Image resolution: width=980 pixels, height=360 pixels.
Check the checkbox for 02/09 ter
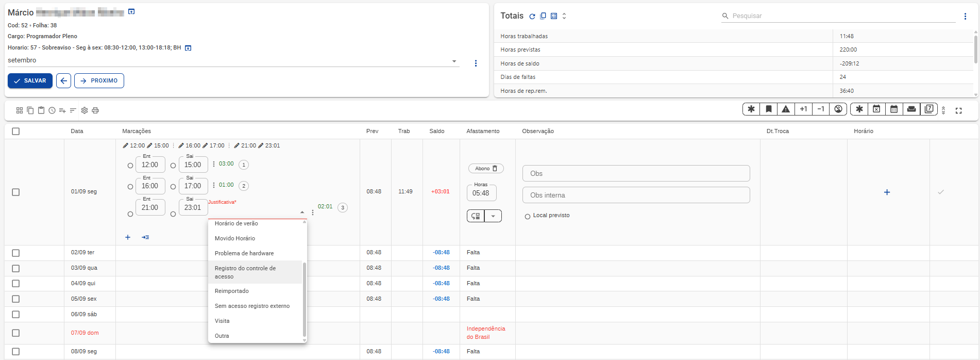(x=16, y=253)
